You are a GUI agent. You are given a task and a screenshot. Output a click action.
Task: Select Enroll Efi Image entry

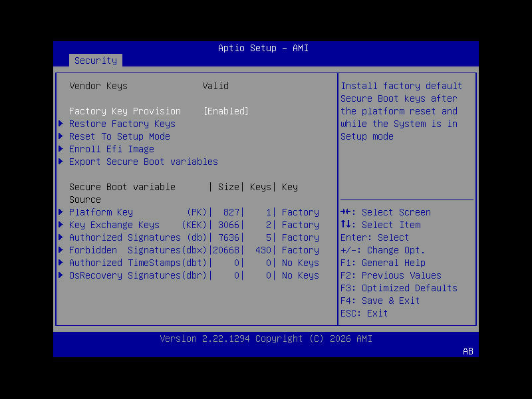(x=112, y=149)
